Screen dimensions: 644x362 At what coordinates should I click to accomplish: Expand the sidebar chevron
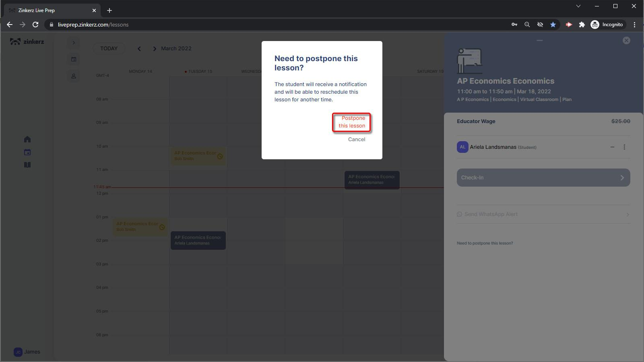(73, 43)
